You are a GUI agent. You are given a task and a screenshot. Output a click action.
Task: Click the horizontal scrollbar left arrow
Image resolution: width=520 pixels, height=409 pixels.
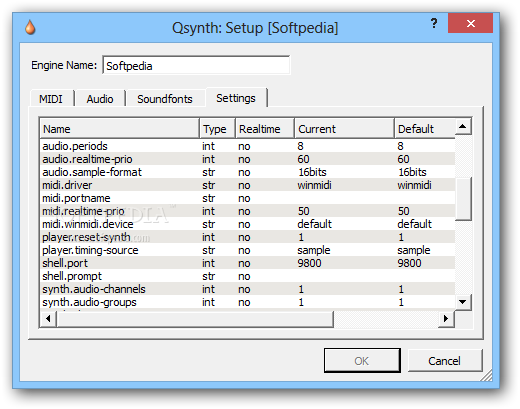click(x=48, y=319)
